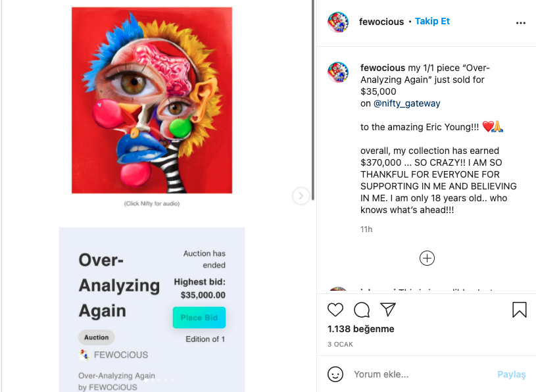Open comments via speech bubble icon
Image resolution: width=536 pixels, height=392 pixels.
(362, 310)
